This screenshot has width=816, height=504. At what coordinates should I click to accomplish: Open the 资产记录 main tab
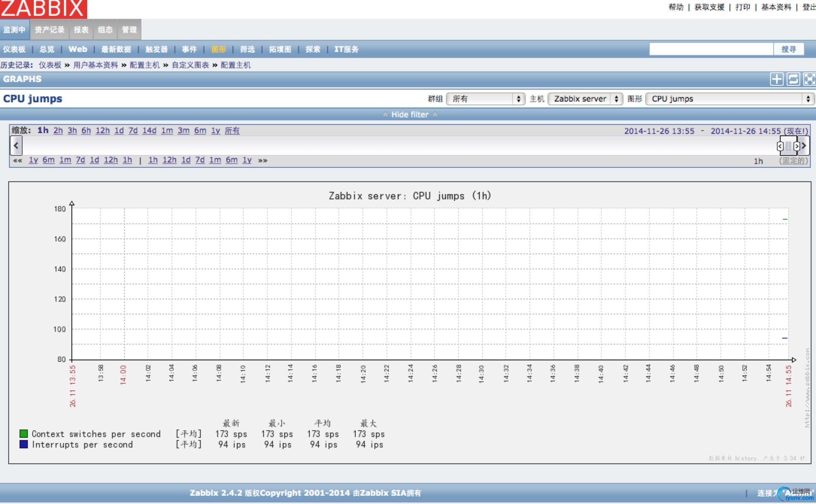point(50,30)
